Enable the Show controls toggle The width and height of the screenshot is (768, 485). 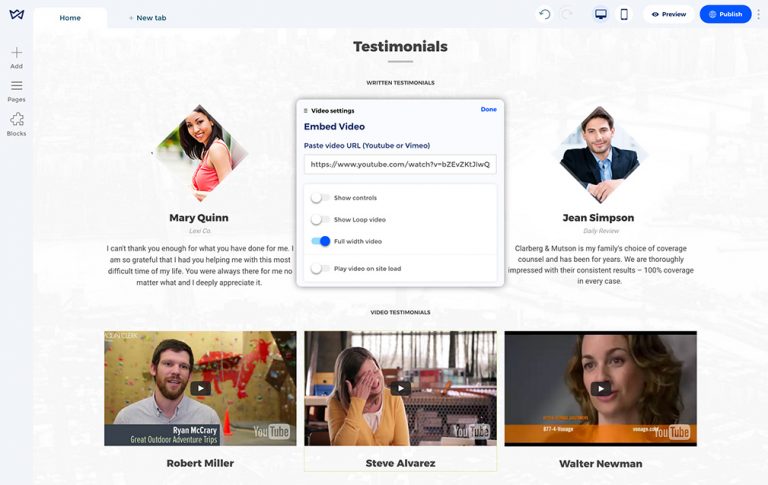pyautogui.click(x=320, y=198)
